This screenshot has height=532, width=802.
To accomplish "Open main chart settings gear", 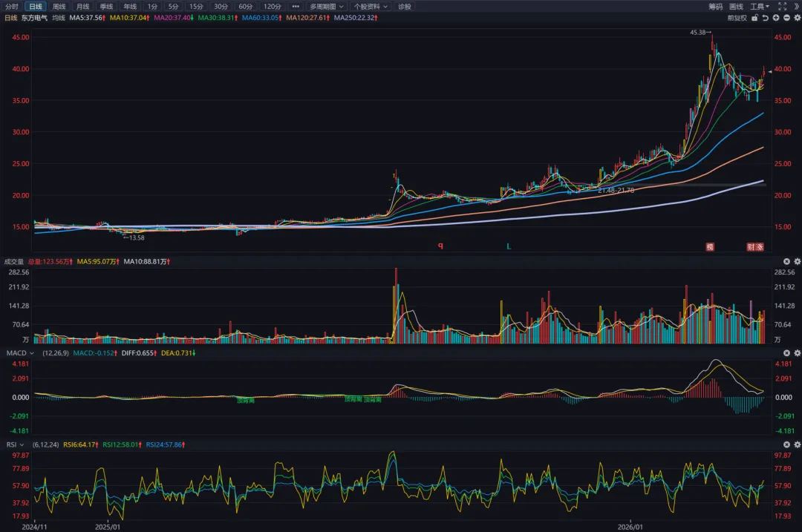I will pyautogui.click(x=797, y=18).
